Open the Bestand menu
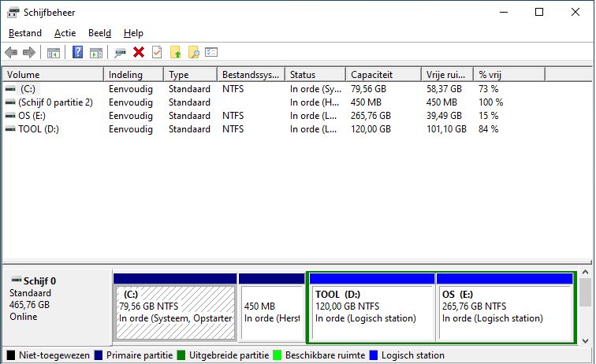 [x=25, y=33]
